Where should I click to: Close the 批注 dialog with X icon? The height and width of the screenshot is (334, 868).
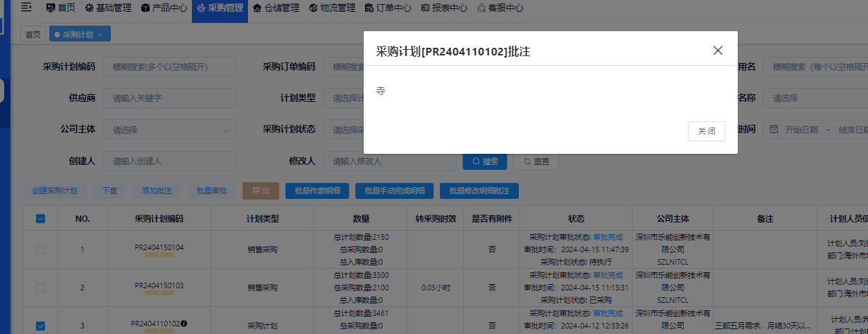pos(718,51)
